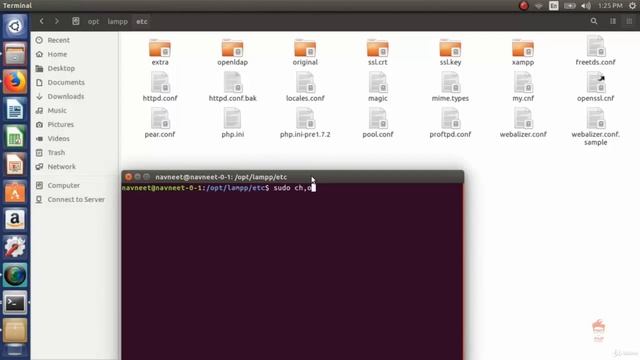The width and height of the screenshot is (640, 360).
Task: Click the terminal command line input
Action: click(x=293, y=188)
